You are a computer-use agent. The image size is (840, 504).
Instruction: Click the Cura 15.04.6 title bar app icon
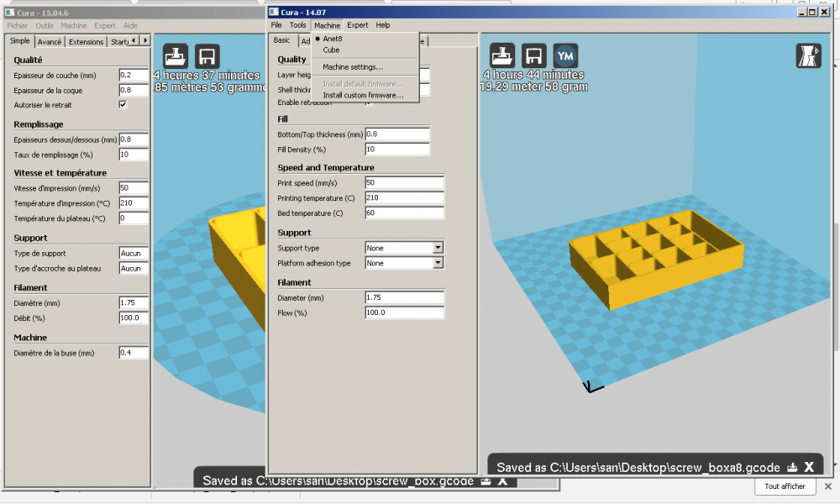[9, 13]
